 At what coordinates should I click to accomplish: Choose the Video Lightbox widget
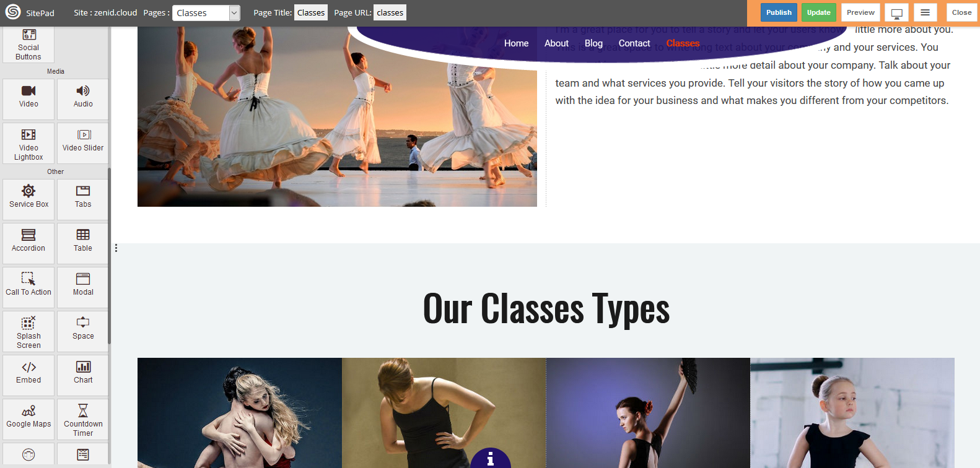point(28,143)
